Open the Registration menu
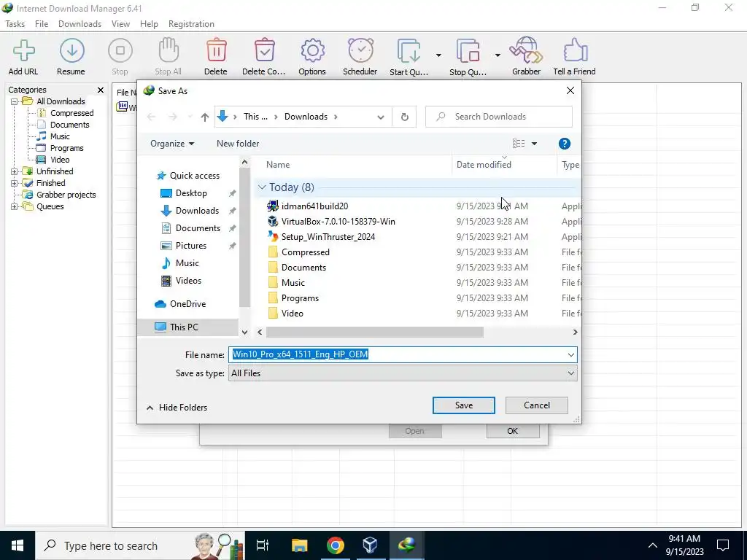 191,24
